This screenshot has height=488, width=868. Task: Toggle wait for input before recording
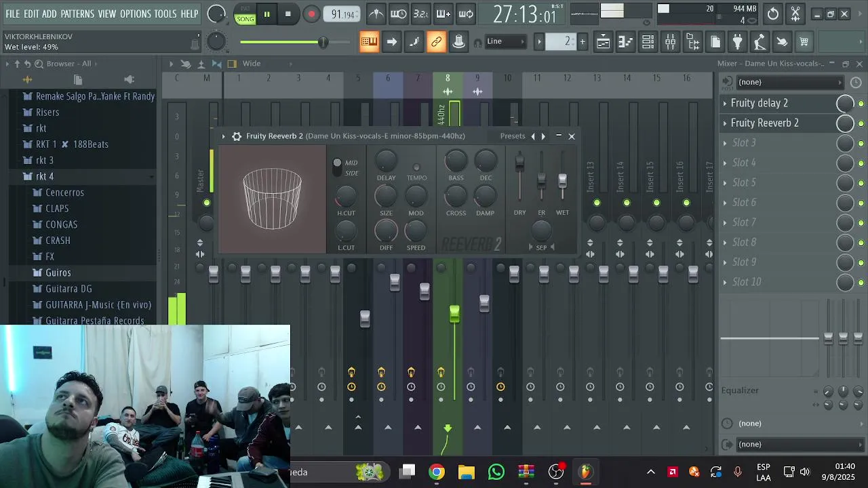click(x=399, y=14)
